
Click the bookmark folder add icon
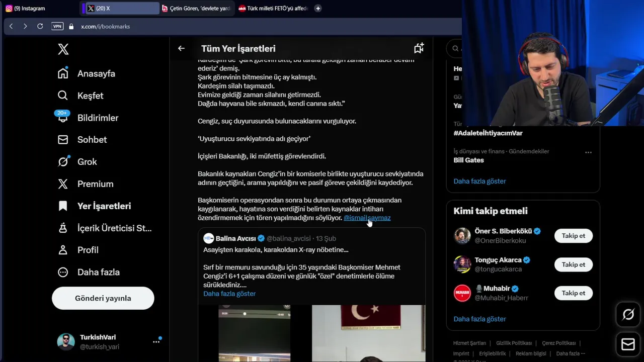(x=419, y=48)
